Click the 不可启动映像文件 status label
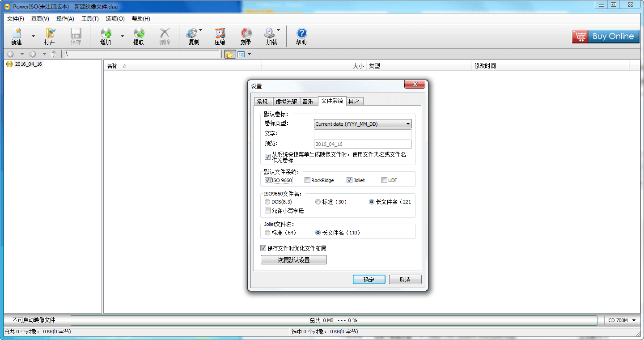This screenshot has width=644, height=340. 34,320
